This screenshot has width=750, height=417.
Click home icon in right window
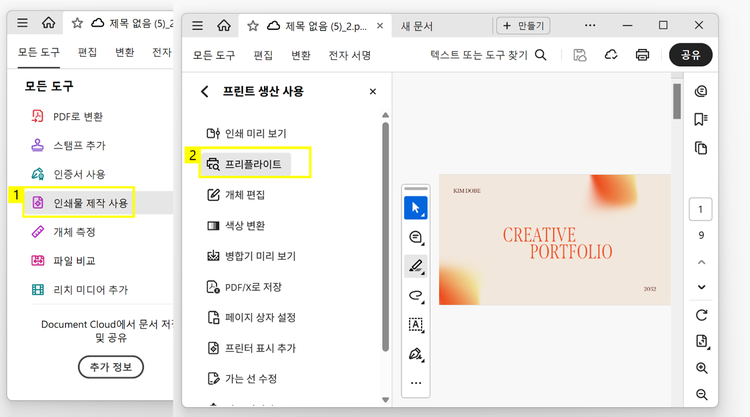pos(224,25)
